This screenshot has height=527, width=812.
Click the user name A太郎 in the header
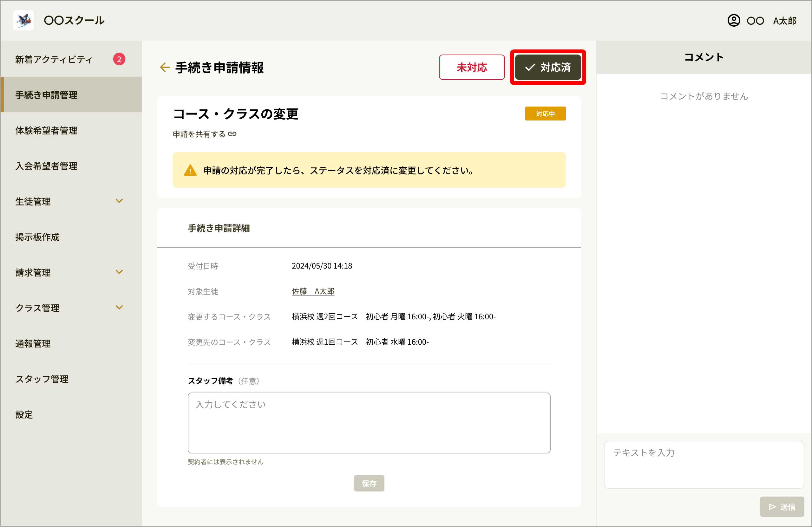pyautogui.click(x=784, y=21)
